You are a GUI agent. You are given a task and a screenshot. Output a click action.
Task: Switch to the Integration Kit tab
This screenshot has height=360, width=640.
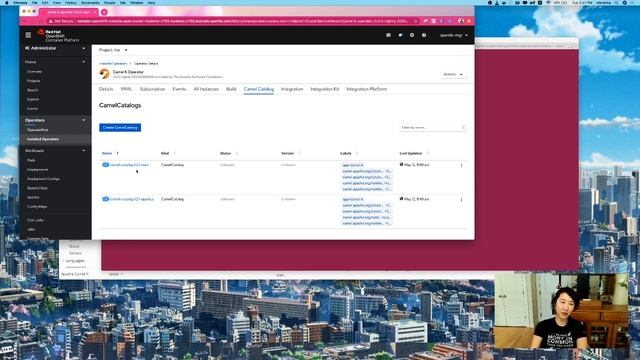click(x=324, y=89)
